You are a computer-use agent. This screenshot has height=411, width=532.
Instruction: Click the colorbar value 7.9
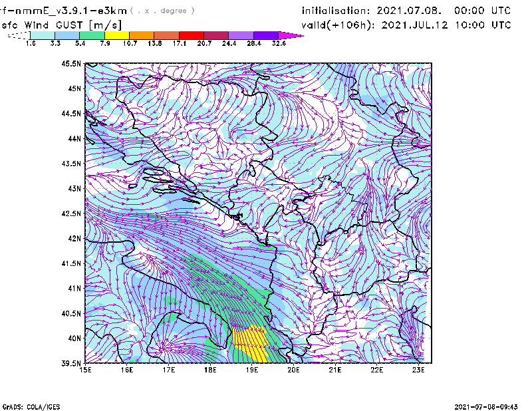pyautogui.click(x=105, y=43)
